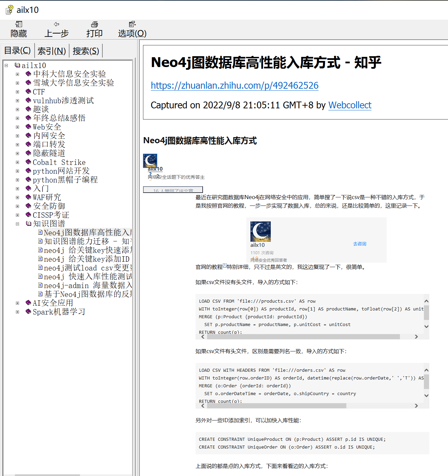This screenshot has height=476, width=448.
Task: Click the 打印 (Print) toolbar icon
Action: [x=95, y=24]
